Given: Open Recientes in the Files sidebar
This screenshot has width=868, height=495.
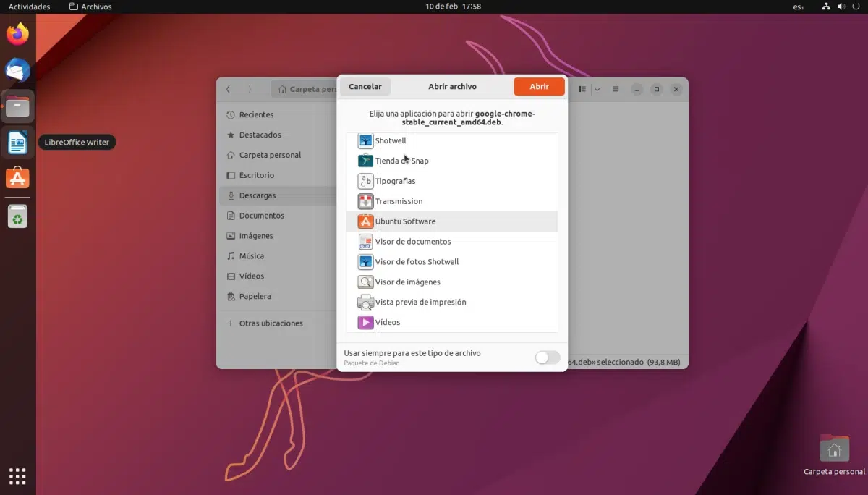Looking at the screenshot, I should coord(276,114).
